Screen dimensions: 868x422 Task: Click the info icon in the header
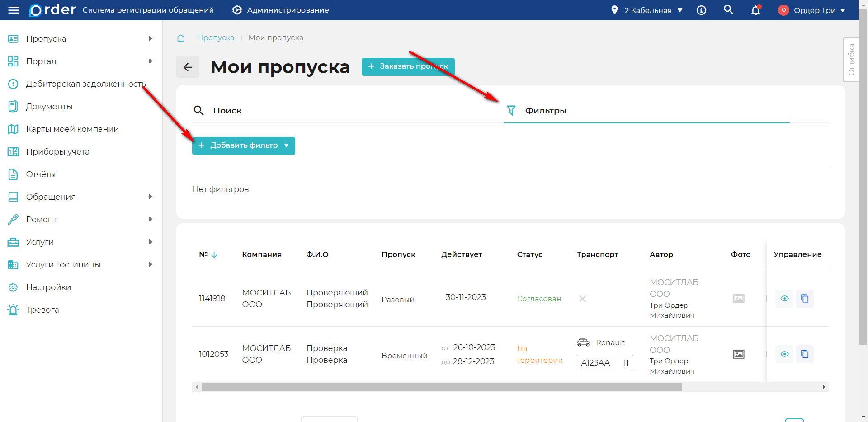click(x=701, y=10)
